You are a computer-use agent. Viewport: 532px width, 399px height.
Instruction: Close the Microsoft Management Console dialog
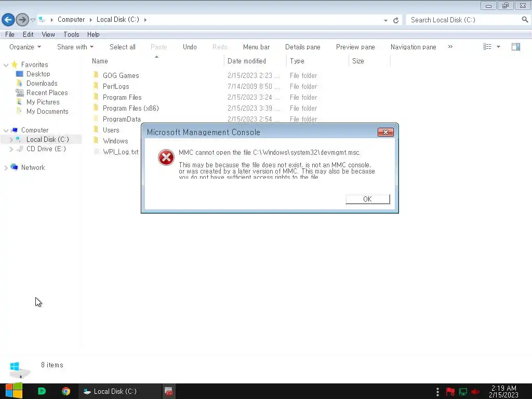tap(385, 132)
